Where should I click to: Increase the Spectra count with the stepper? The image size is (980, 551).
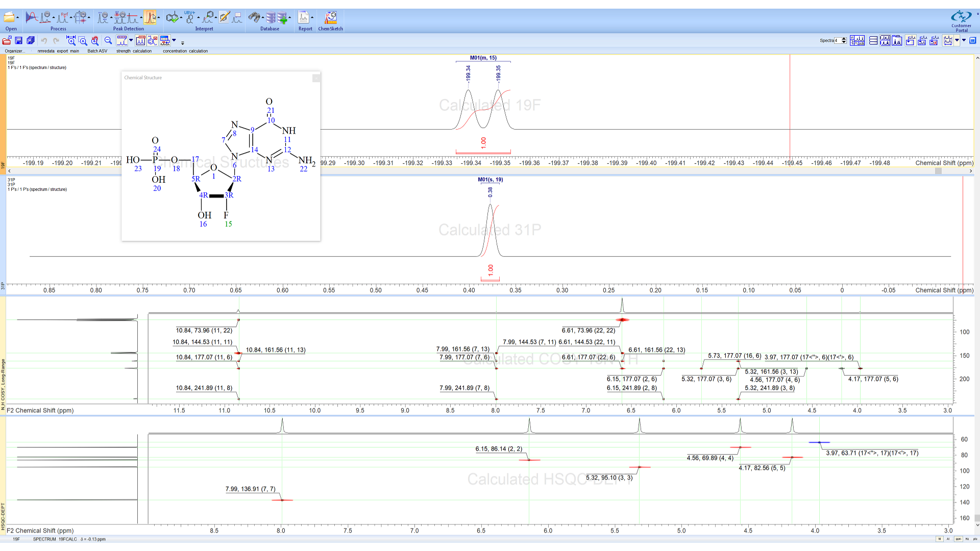(843, 40)
